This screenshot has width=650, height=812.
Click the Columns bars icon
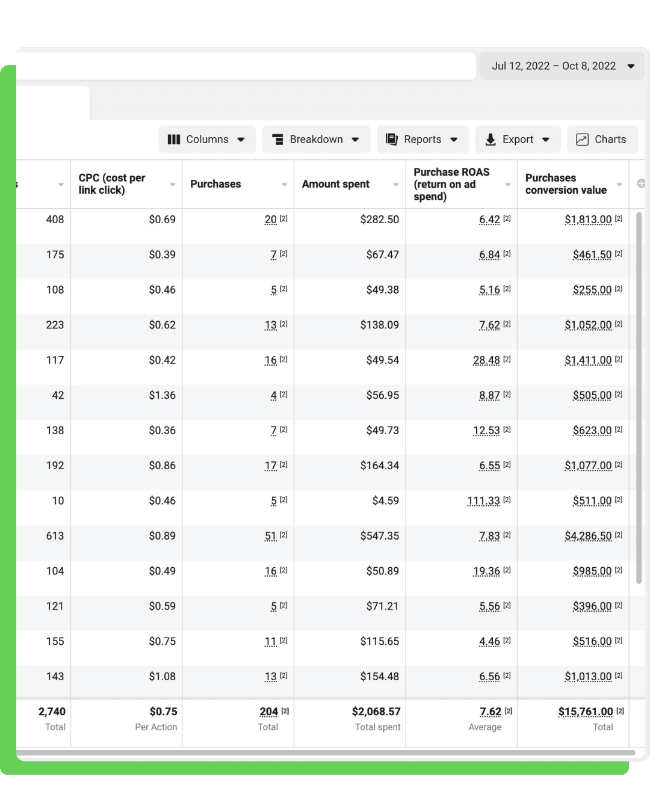click(x=174, y=140)
